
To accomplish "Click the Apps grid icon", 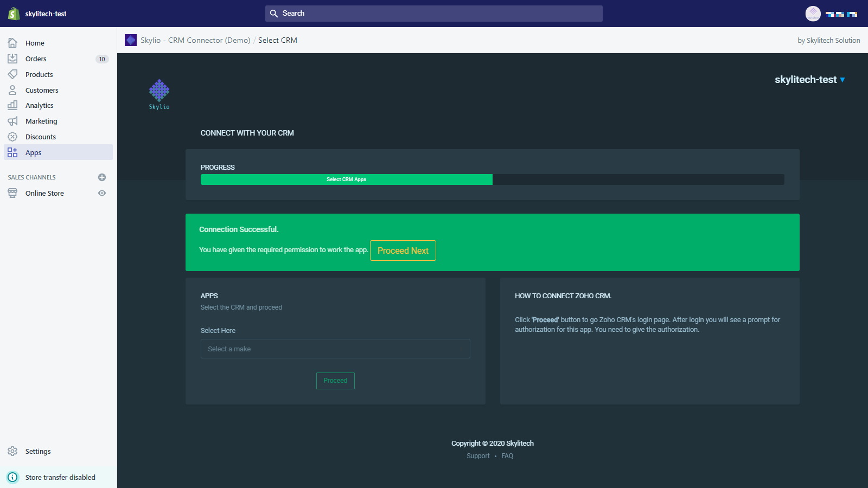I will point(12,152).
